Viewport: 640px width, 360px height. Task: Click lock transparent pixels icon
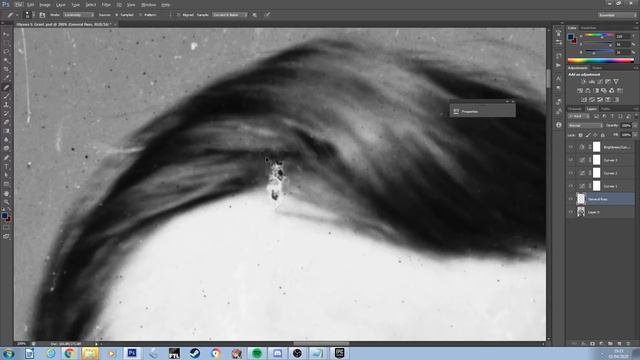pos(580,135)
